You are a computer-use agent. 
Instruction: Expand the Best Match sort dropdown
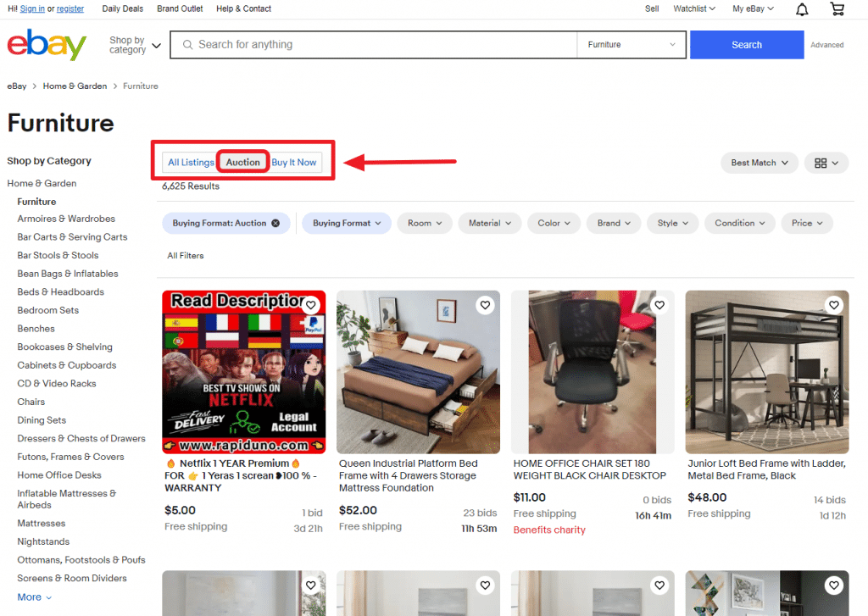coord(759,163)
